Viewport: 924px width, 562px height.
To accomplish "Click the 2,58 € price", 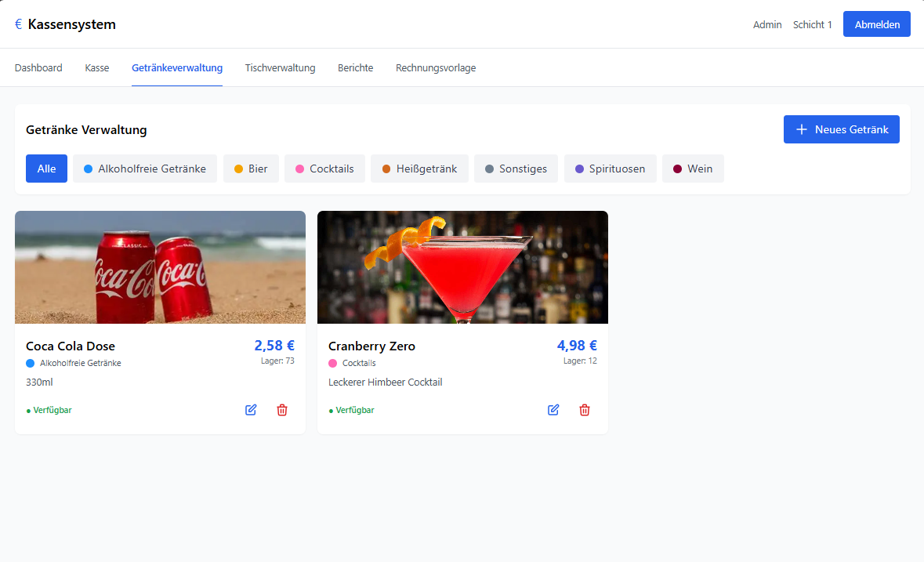I will [274, 345].
